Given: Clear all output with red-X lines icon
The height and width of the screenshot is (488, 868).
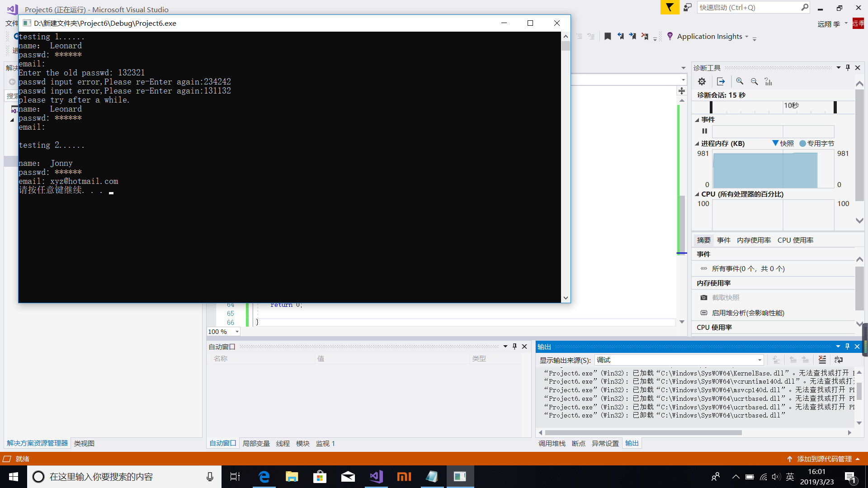Looking at the screenshot, I should (x=822, y=360).
